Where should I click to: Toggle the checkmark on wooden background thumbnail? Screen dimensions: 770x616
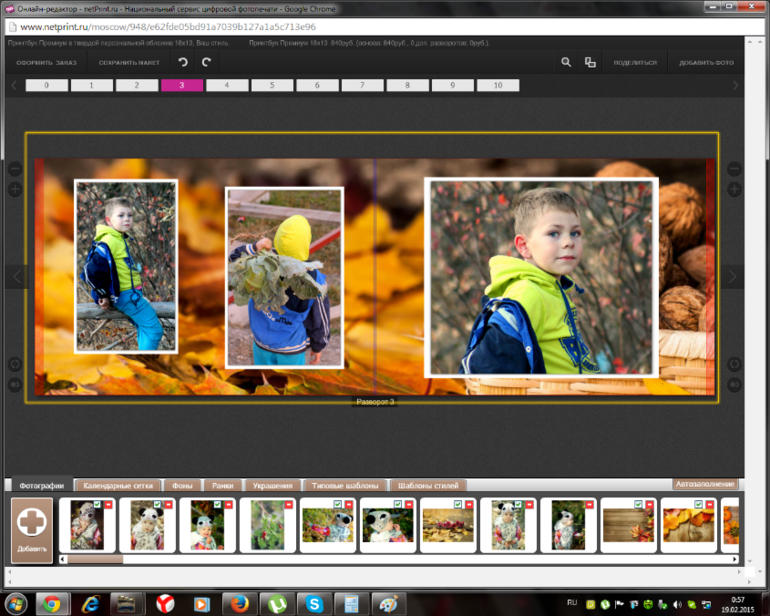click(x=637, y=505)
